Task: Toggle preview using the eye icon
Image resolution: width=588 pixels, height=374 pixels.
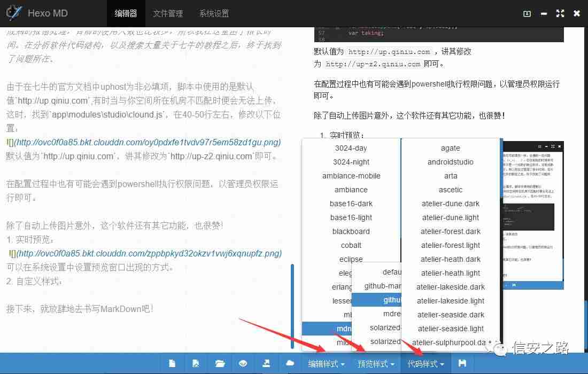Action: click(243, 363)
